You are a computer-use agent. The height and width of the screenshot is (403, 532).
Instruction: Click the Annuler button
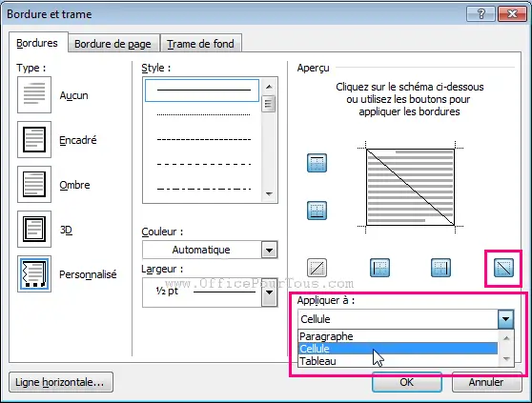(486, 382)
